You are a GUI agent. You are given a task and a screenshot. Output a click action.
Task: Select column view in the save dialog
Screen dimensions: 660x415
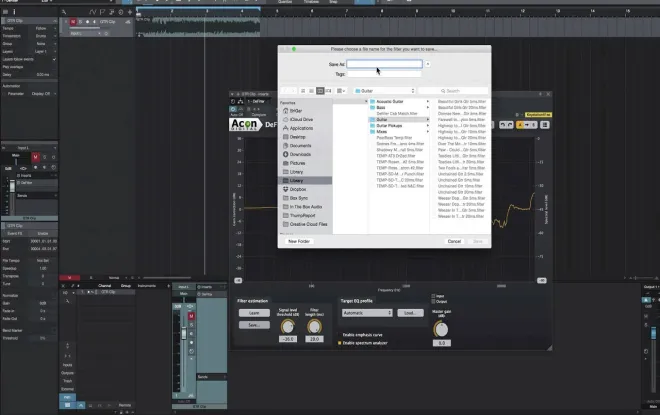tap(320, 91)
